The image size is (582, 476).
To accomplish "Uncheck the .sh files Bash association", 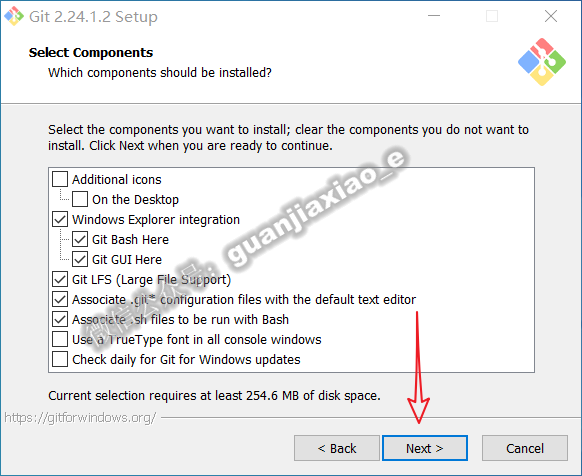I will point(60,319).
